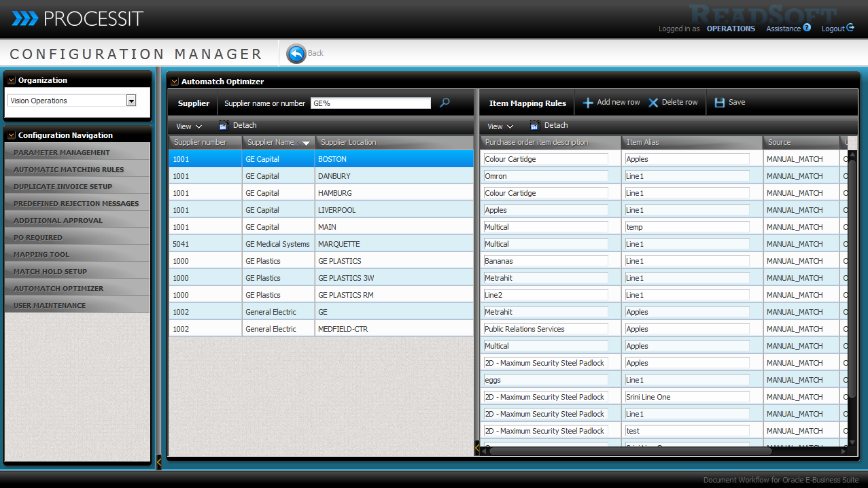Open the View menu in Item Mapping panel
The height and width of the screenshot is (488, 868).
(500, 126)
